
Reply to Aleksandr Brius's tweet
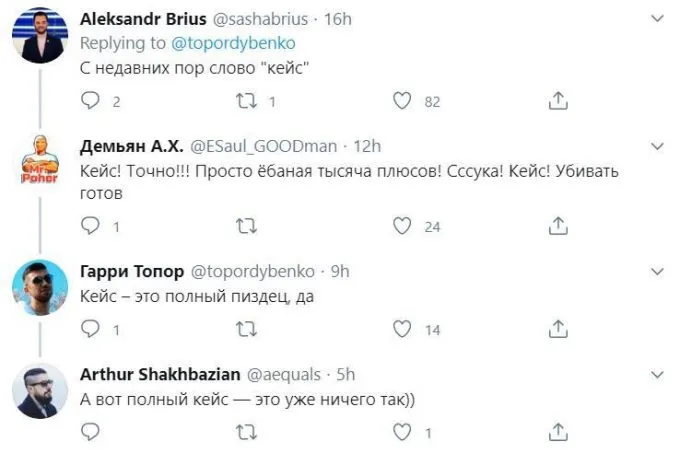click(x=91, y=101)
